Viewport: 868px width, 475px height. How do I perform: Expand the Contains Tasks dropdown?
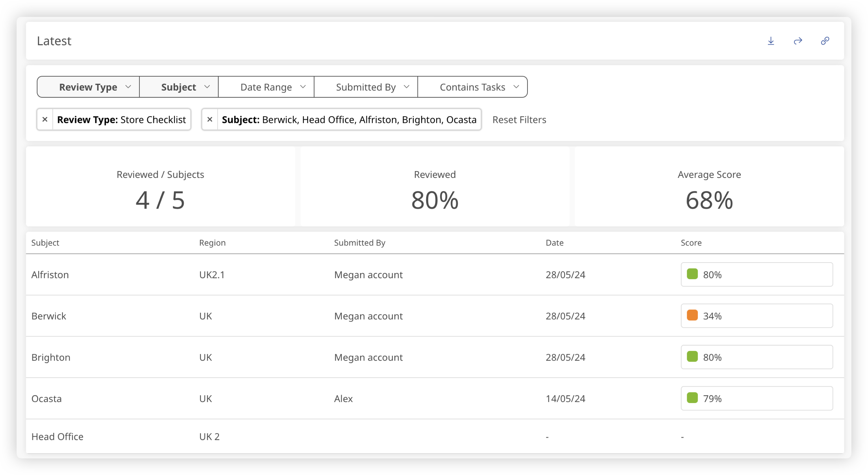tap(472, 87)
